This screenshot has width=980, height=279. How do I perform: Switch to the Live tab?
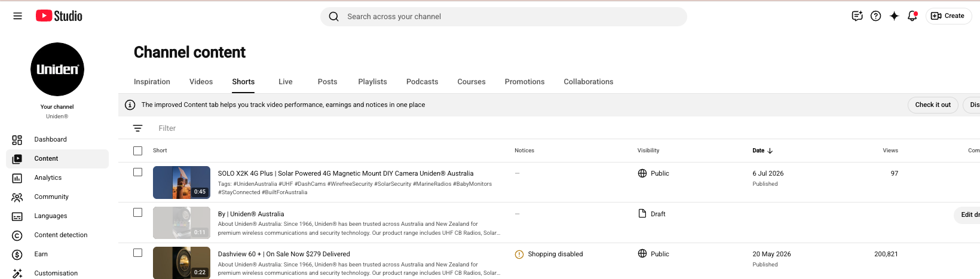click(x=286, y=82)
